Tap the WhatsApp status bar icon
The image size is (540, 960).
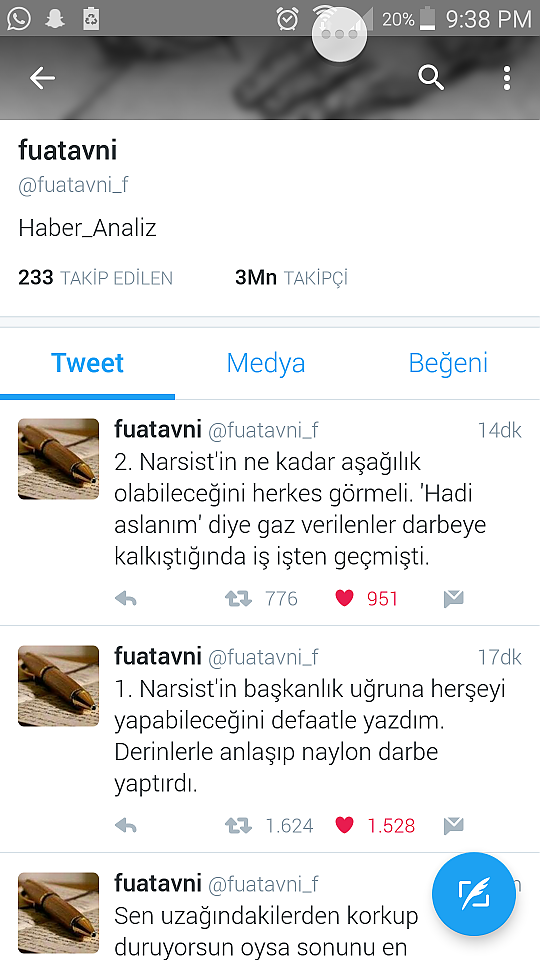pos(20,18)
